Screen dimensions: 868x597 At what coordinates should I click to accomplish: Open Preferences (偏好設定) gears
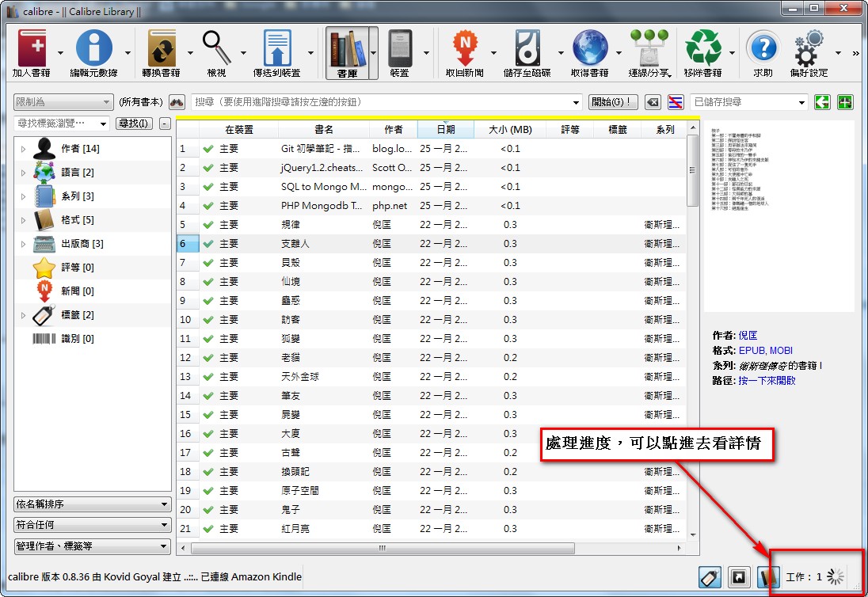[809, 53]
